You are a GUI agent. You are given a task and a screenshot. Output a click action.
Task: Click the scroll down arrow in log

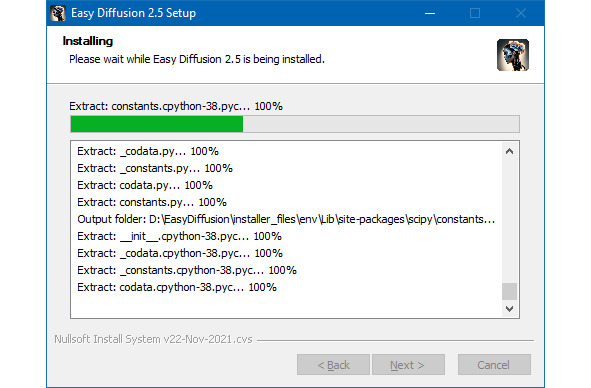tap(510, 309)
